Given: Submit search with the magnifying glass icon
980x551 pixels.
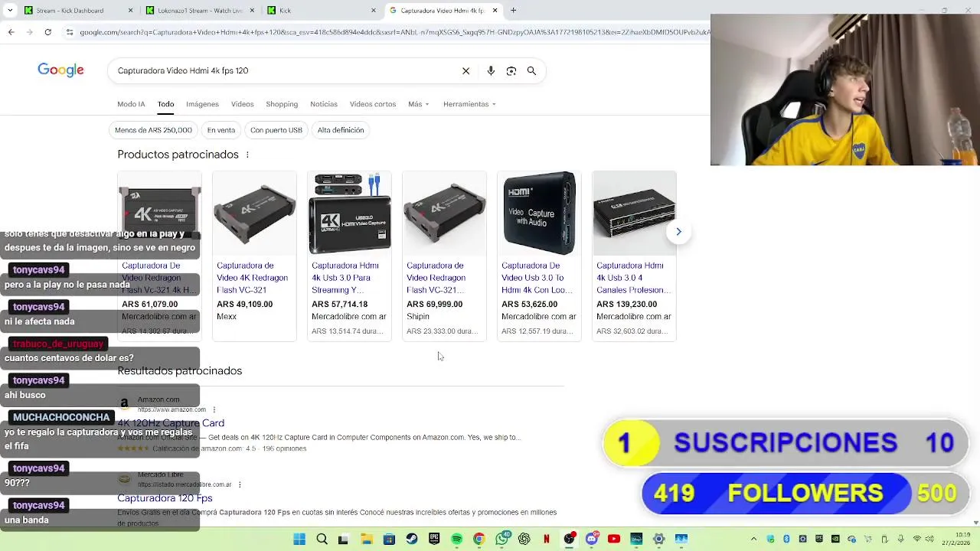Looking at the screenshot, I should (531, 70).
